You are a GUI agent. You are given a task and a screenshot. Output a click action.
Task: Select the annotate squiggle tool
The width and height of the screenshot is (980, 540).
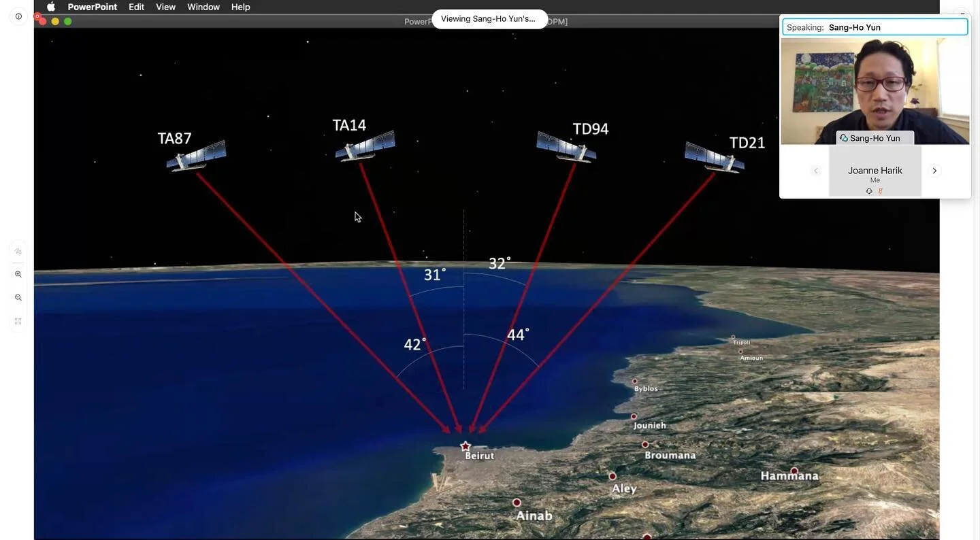pyautogui.click(x=18, y=251)
